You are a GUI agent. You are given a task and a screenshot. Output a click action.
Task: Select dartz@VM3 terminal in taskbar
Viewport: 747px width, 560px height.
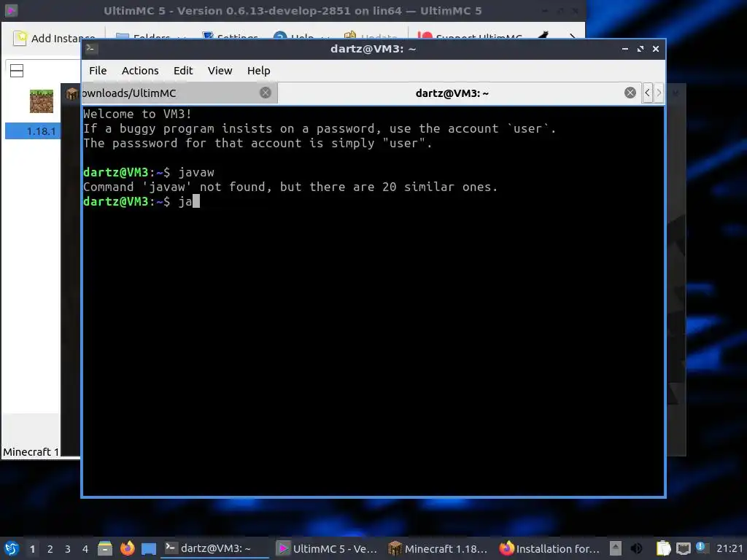pyautogui.click(x=215, y=548)
